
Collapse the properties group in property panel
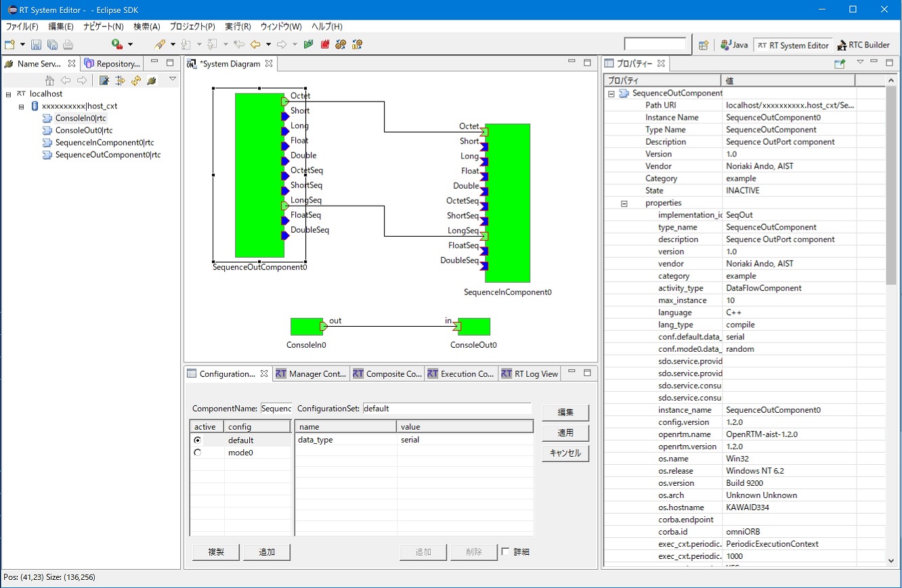(x=624, y=203)
